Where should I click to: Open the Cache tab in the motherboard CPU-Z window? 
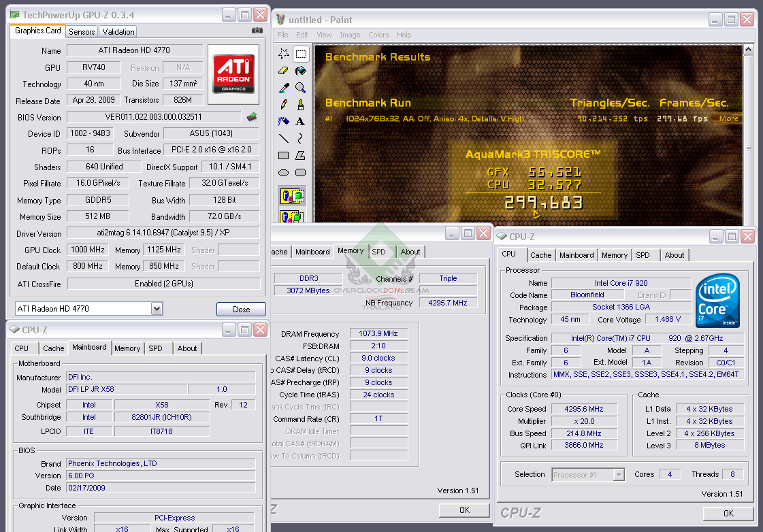(54, 349)
